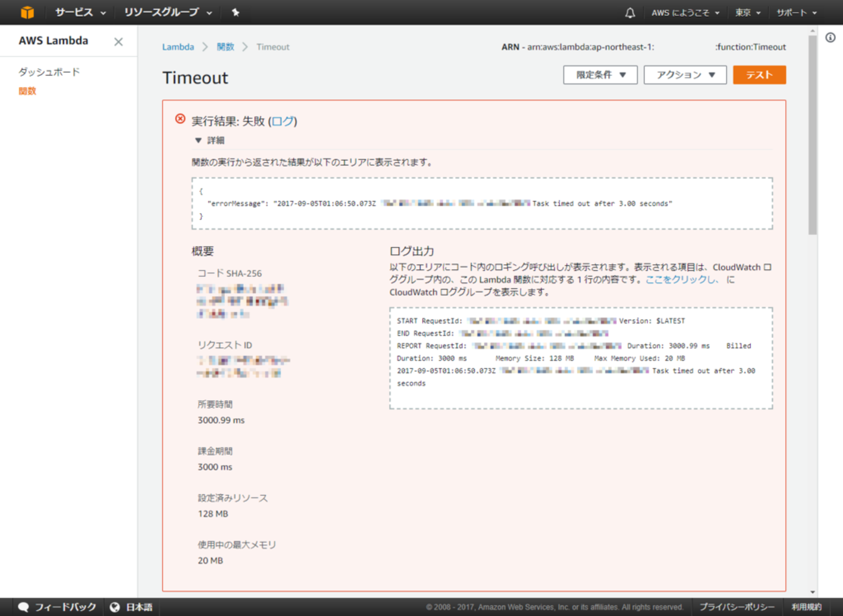This screenshot has height=616, width=843.
Task: Click the ここをクリックし CloudWatch link
Action: pos(682,279)
